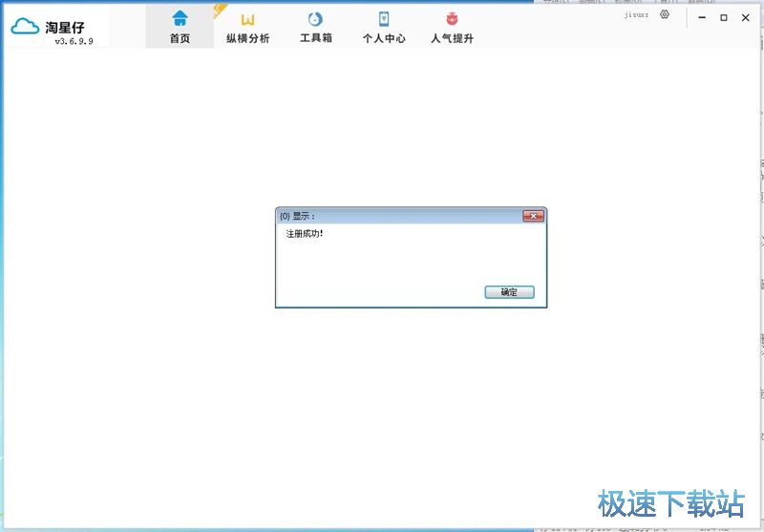Click the blue round 工具箱 icon
Screen dimensions: 764x532
(x=316, y=19)
